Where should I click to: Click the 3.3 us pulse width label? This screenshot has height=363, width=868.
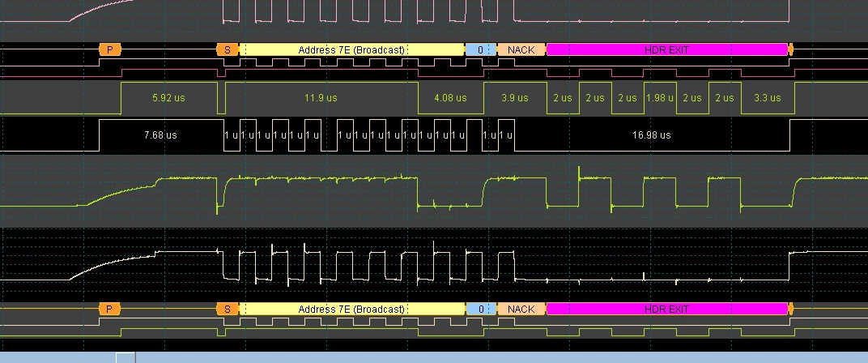[768, 98]
